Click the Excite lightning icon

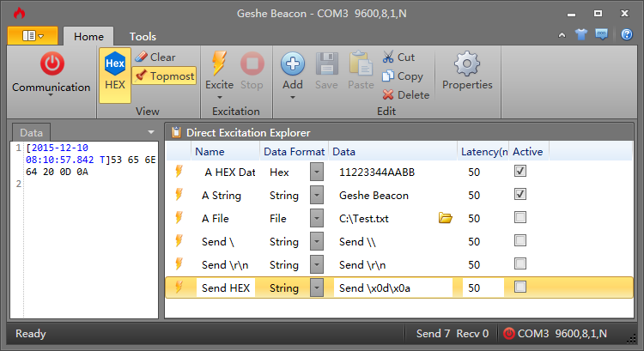coord(219,64)
